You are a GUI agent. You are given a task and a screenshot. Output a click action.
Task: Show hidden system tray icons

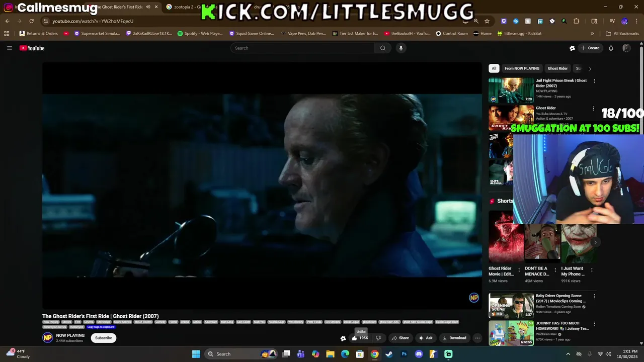point(568,354)
